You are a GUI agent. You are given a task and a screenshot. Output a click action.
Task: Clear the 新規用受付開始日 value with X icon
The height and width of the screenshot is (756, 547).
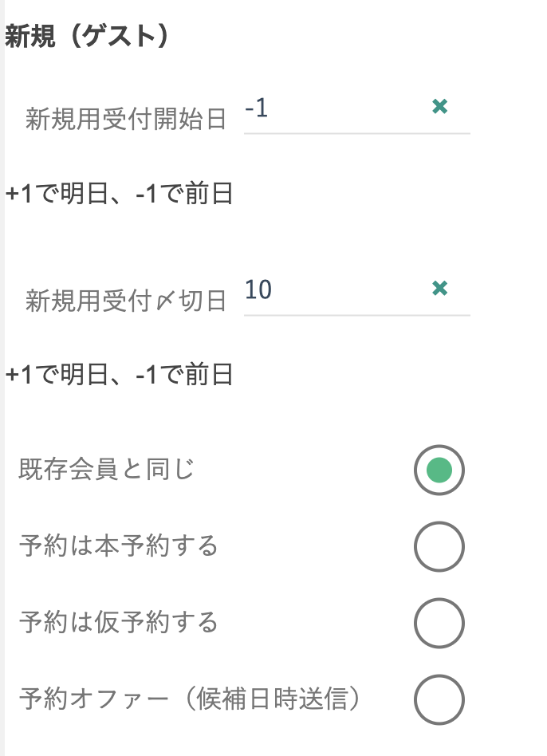point(439,106)
